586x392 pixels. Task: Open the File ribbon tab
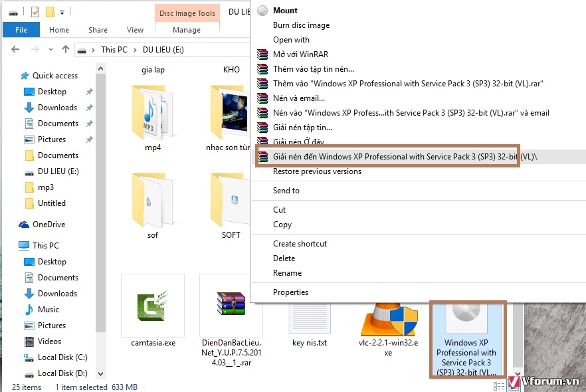[21, 30]
